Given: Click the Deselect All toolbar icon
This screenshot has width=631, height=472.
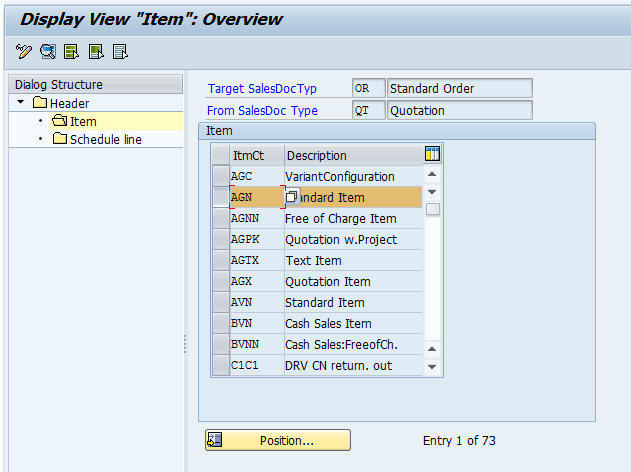Looking at the screenshot, I should 120,51.
